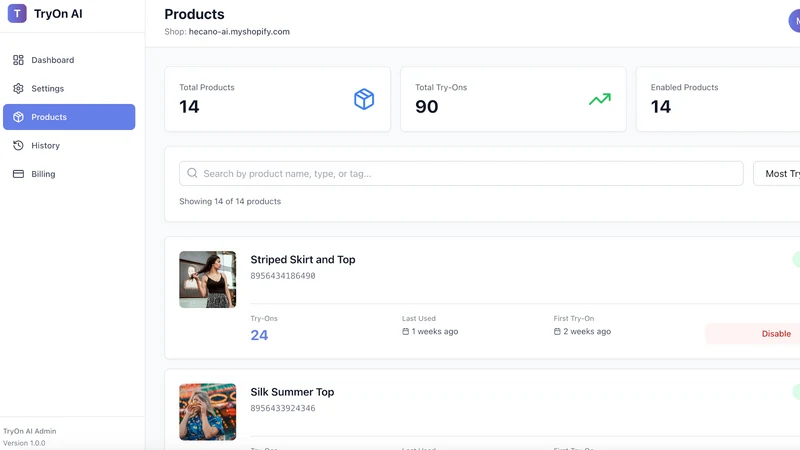The image size is (800, 450).
Task: Click the Silk Summer Top title
Action: 292,392
